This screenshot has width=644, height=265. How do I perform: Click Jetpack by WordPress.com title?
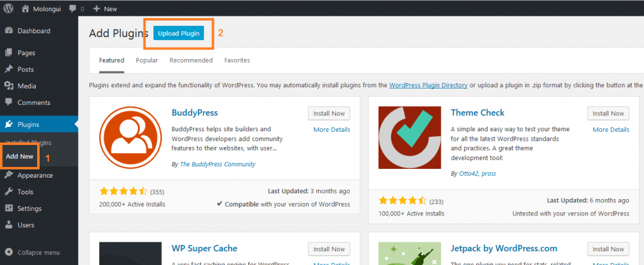[504, 248]
